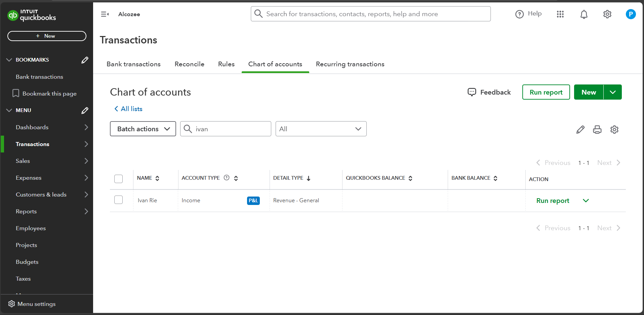This screenshot has width=644, height=315.
Task: Click the pencil edit icon above table
Action: (580, 130)
